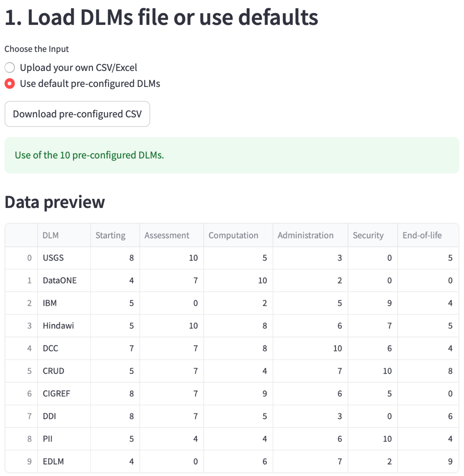This screenshot has height=476, width=464.
Task: Select the DDI cell
Action: [x=64, y=416]
